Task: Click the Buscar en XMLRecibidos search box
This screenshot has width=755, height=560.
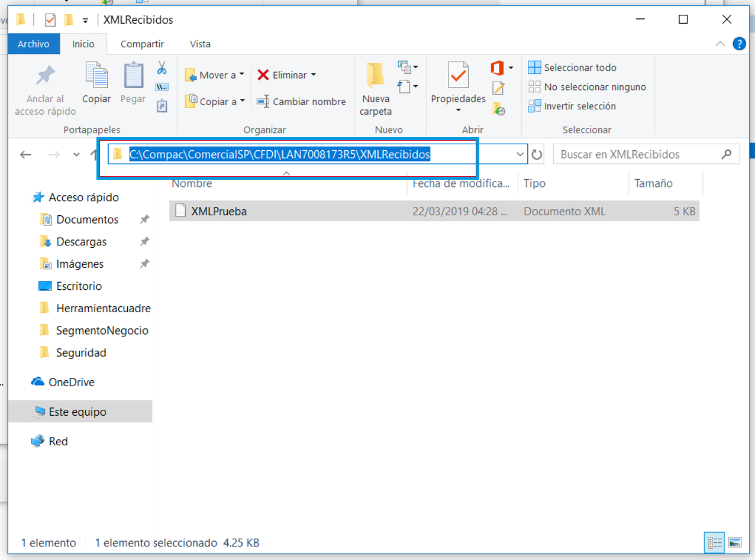Action: (639, 155)
